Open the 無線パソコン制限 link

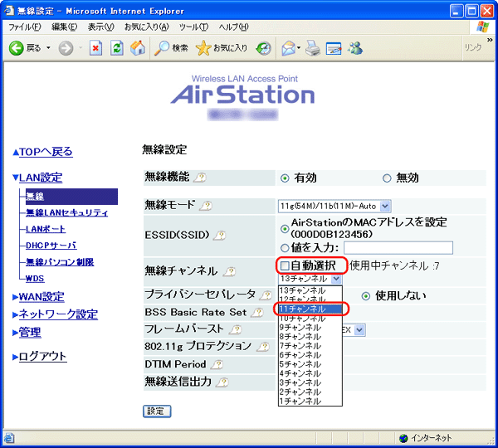click(60, 262)
